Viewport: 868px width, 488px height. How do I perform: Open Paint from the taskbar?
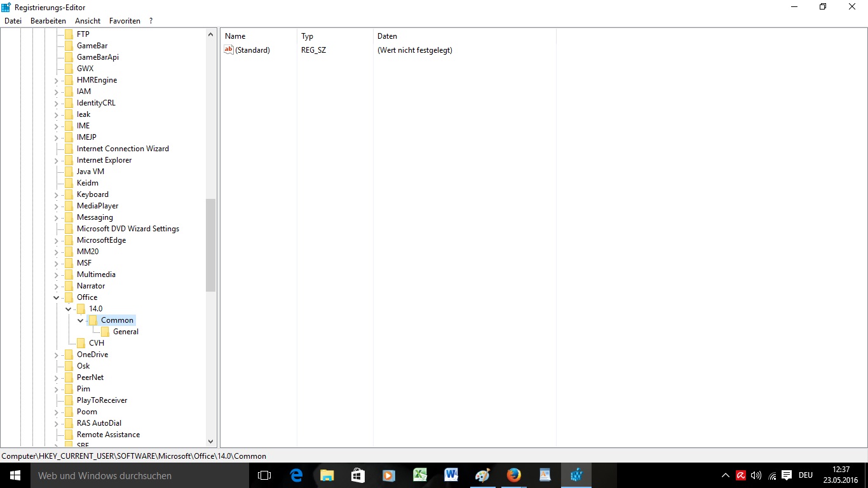[482, 475]
